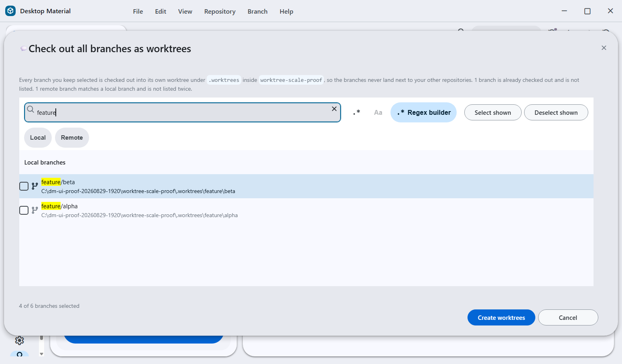The height and width of the screenshot is (364, 622).
Task: Click Deselect shown button
Action: pyautogui.click(x=556, y=112)
